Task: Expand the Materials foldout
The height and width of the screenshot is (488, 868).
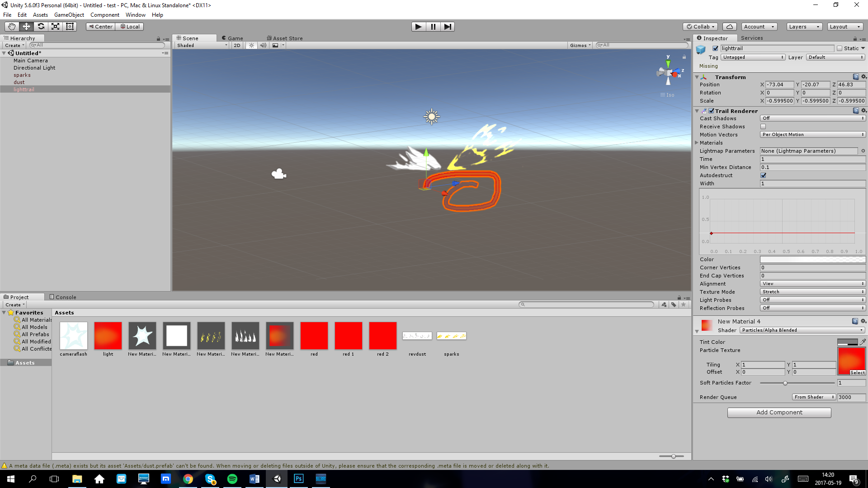Action: coord(697,143)
